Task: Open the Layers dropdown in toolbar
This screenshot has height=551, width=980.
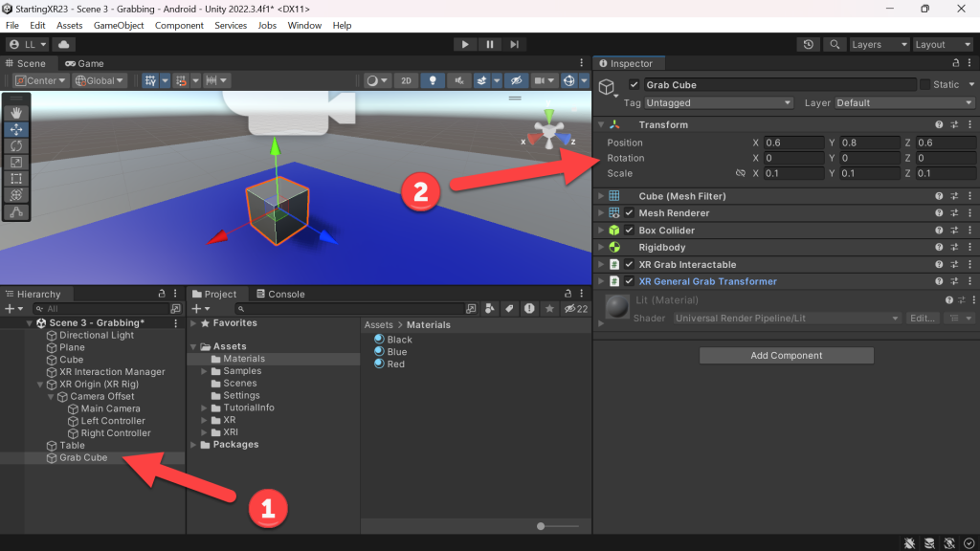Action: pyautogui.click(x=880, y=44)
